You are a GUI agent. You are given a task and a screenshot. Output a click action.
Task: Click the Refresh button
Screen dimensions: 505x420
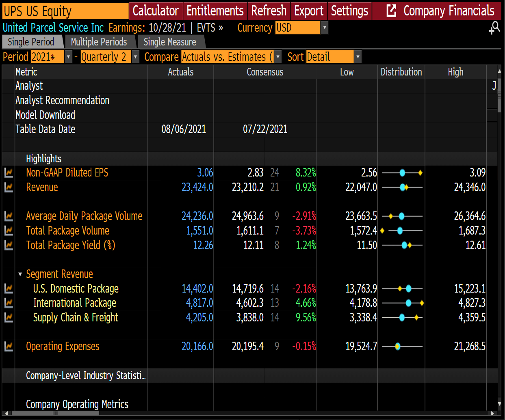269,11
